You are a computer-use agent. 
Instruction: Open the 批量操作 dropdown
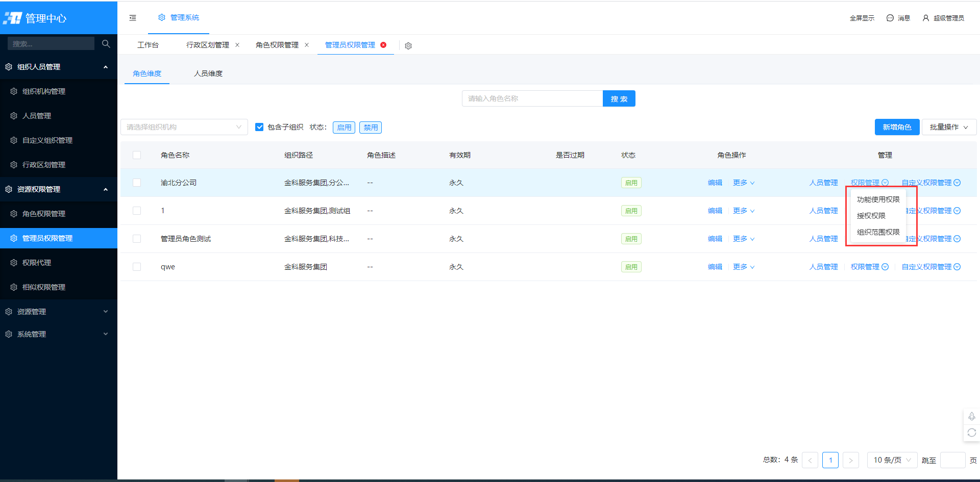(949, 127)
